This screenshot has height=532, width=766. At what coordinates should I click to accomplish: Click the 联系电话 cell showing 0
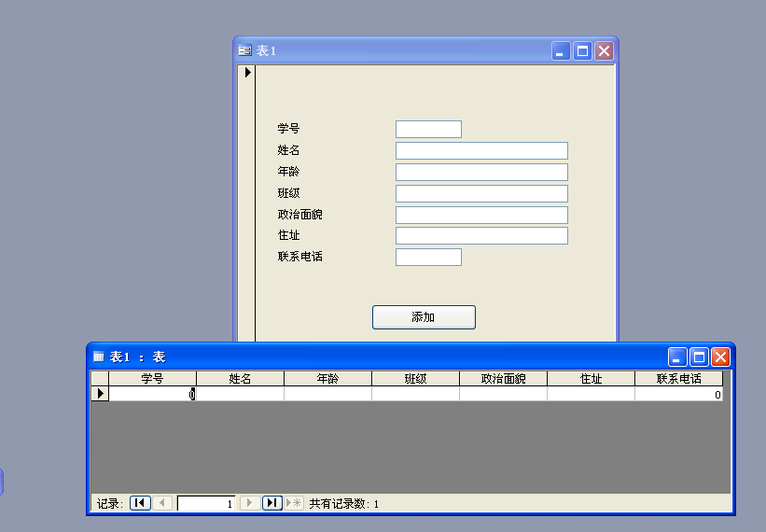coord(678,394)
